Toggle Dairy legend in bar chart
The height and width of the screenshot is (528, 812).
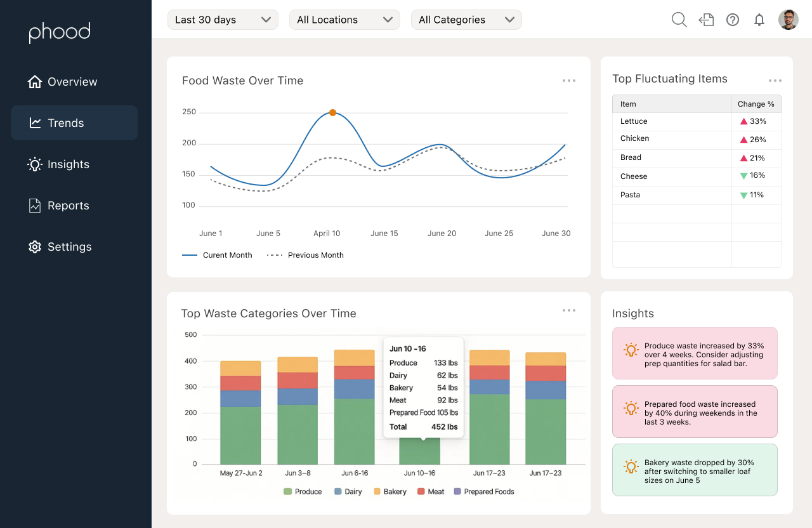[x=348, y=492]
